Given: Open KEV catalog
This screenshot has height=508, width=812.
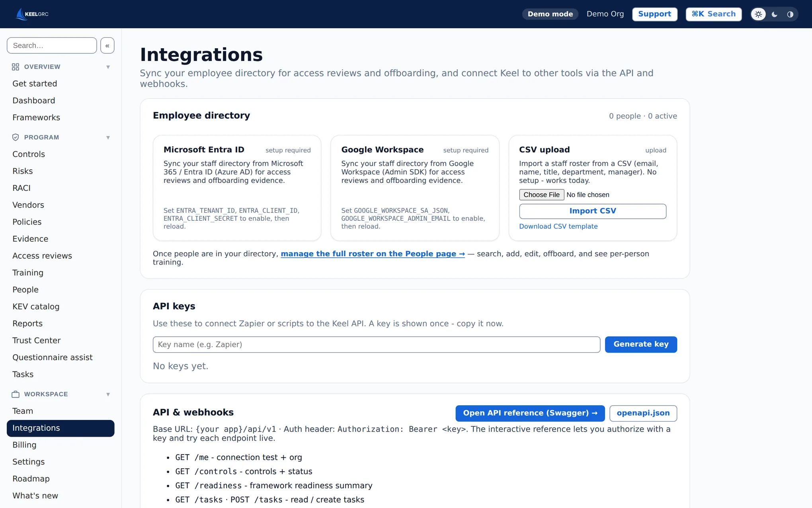Looking at the screenshot, I should click(61, 307).
